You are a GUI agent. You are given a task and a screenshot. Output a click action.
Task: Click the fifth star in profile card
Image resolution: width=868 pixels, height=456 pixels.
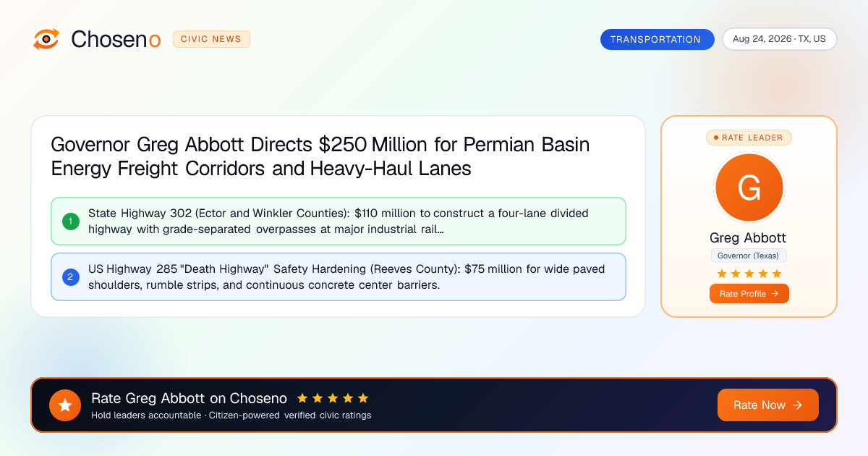[777, 274]
